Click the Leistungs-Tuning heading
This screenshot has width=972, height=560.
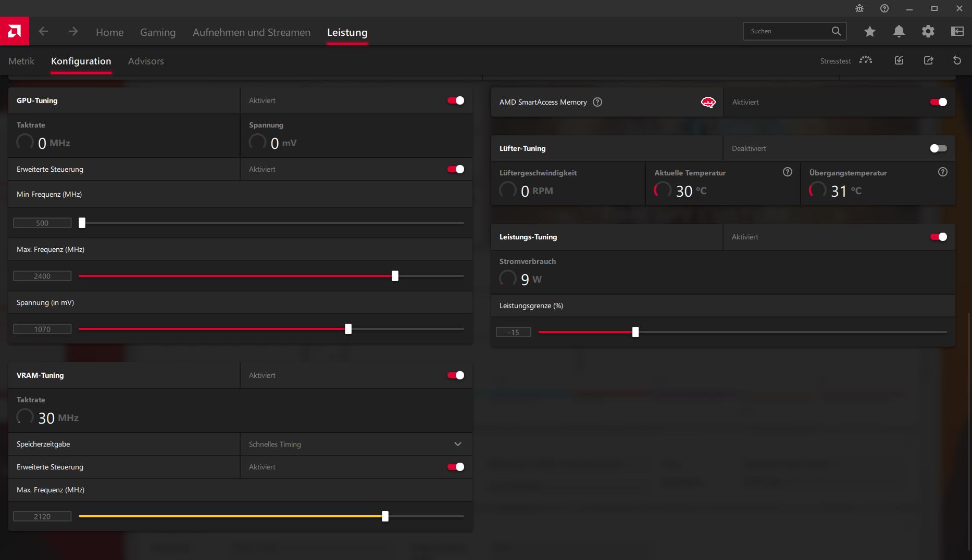point(528,237)
